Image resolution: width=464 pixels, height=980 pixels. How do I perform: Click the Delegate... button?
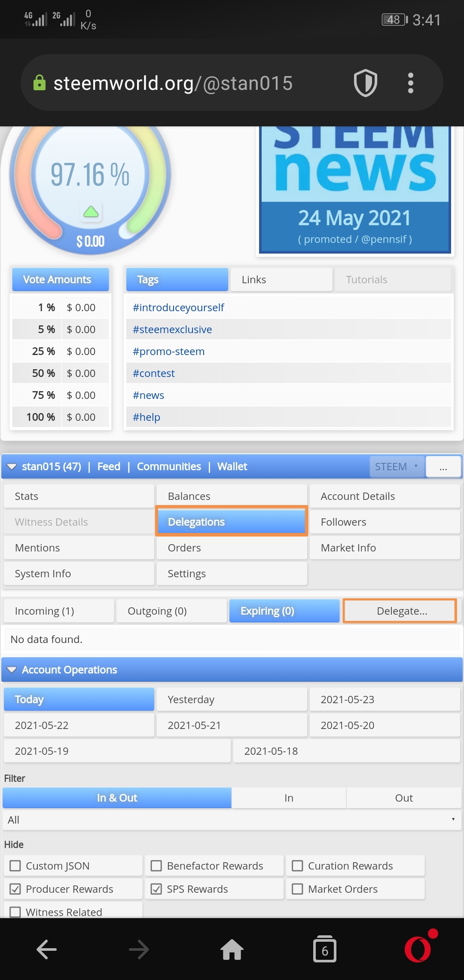tap(400, 611)
